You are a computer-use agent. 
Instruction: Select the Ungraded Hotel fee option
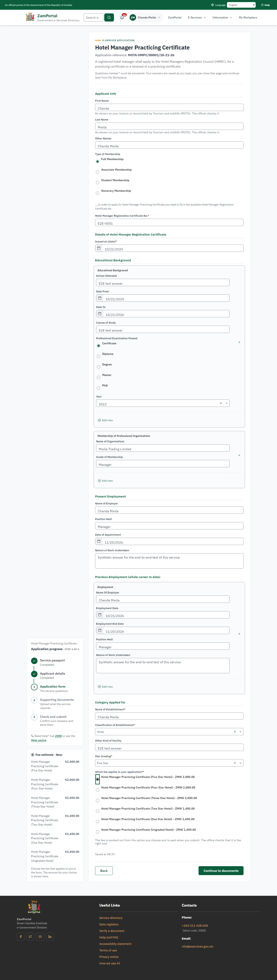[98, 832]
